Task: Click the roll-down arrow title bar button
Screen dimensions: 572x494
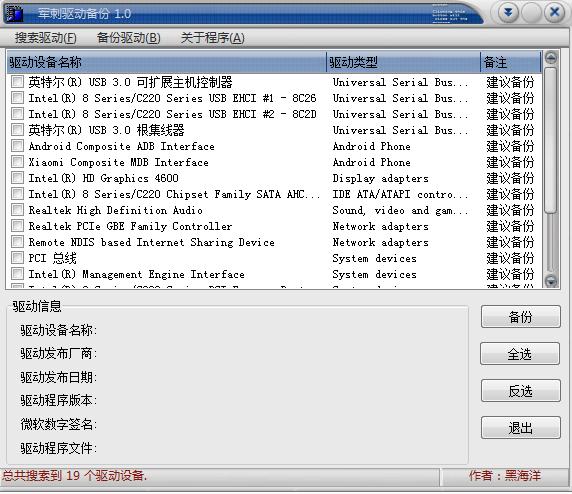Action: [508, 13]
